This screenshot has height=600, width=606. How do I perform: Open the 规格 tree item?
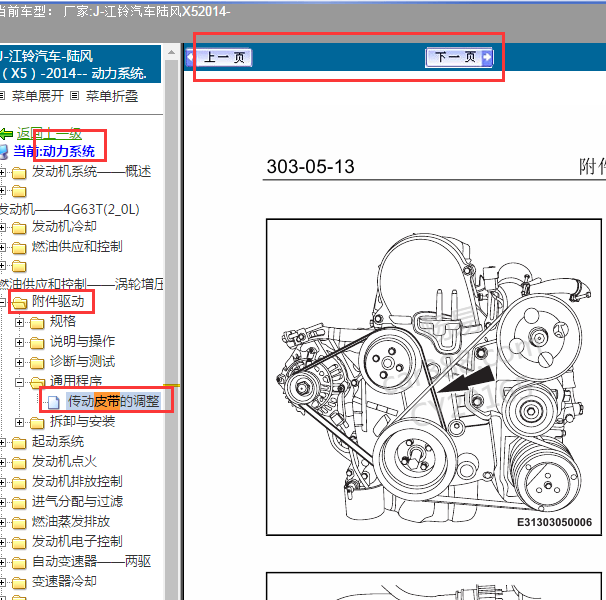point(63,321)
